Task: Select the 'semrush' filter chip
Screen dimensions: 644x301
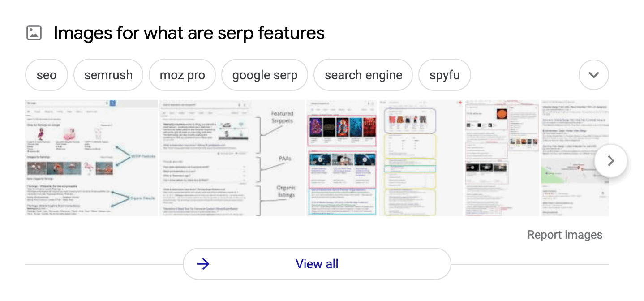Action: 108,75
